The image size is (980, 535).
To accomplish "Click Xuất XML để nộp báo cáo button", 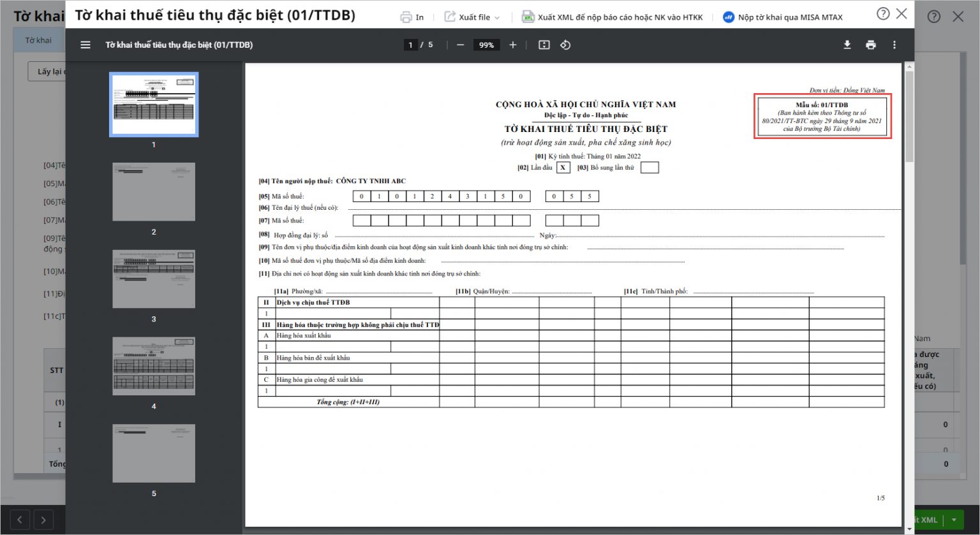I will (612, 17).
